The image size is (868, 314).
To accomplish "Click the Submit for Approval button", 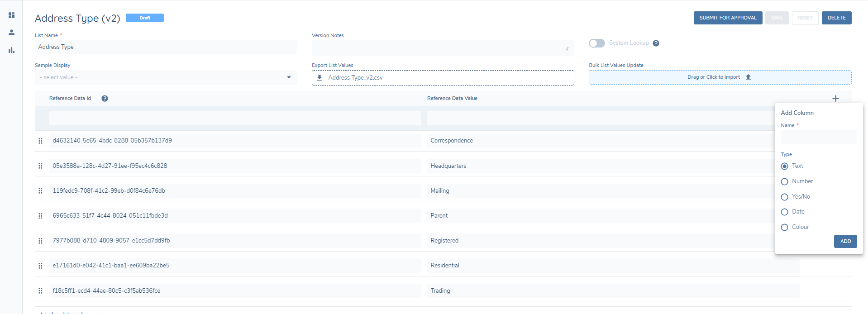I will click(x=728, y=18).
